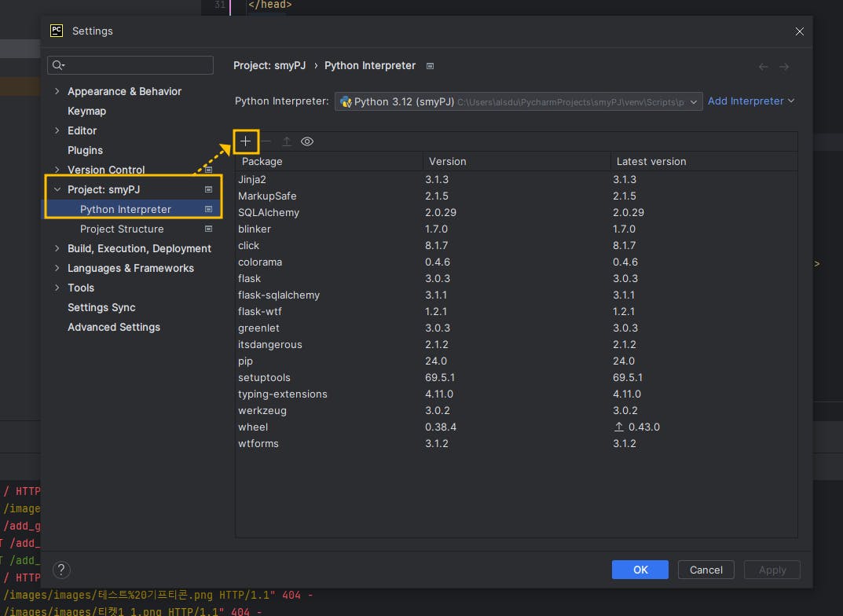Open help with the question mark button
Viewport: 843px width, 616px height.
tap(61, 570)
